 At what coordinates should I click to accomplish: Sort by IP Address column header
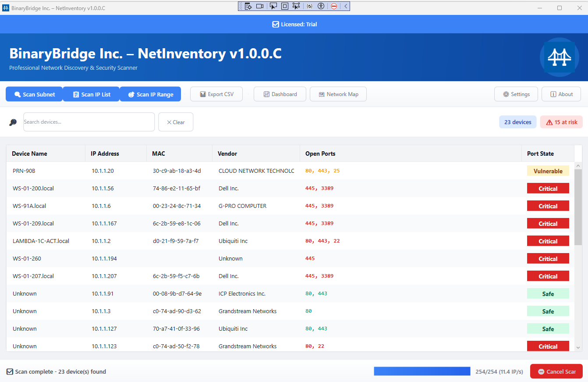(x=116, y=154)
